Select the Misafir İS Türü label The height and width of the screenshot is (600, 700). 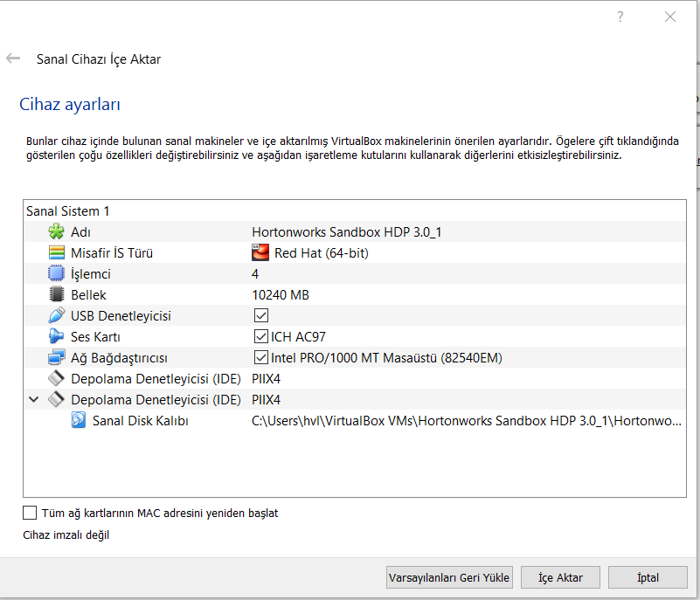pos(112,253)
